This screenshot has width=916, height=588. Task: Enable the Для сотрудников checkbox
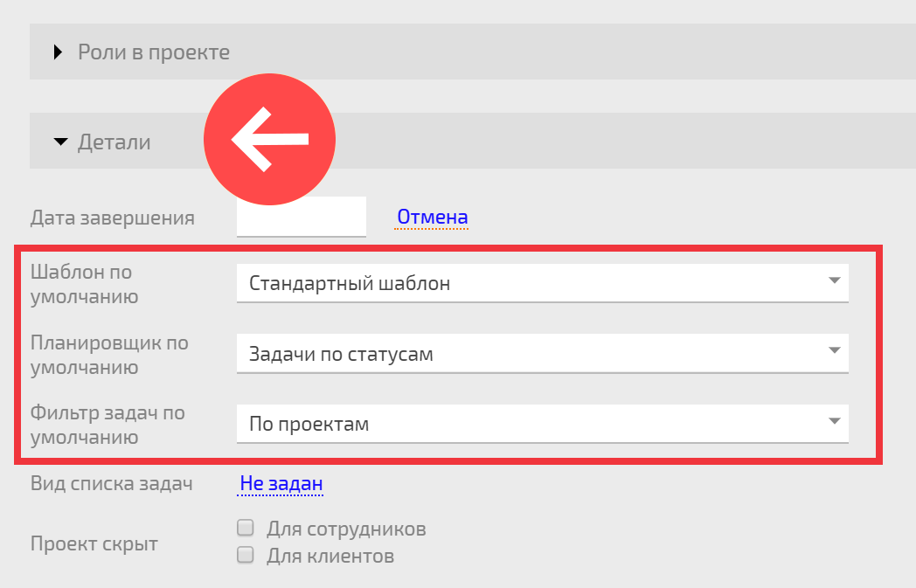246,528
